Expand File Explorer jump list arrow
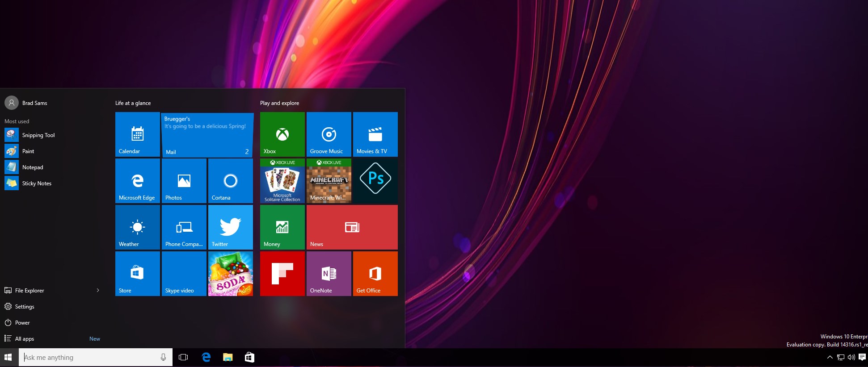This screenshot has height=367, width=868. [98, 291]
